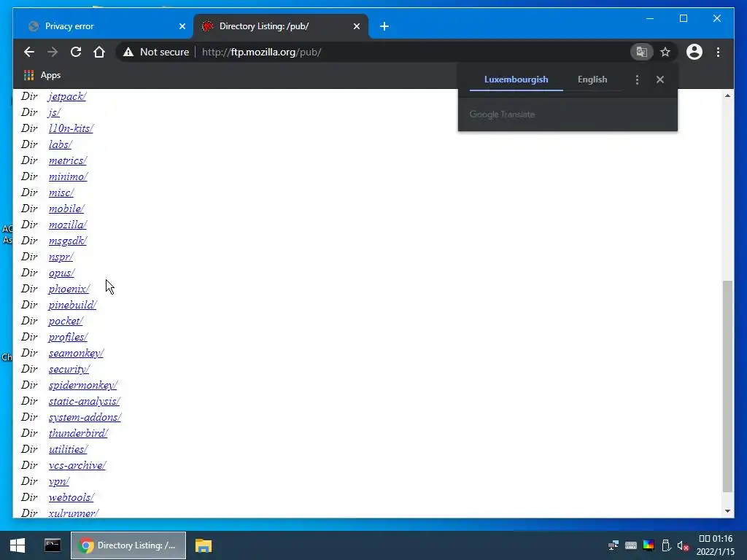Viewport: 747px width, 560px height.
Task: Click the vcs-archive/ link
Action: [x=77, y=465]
